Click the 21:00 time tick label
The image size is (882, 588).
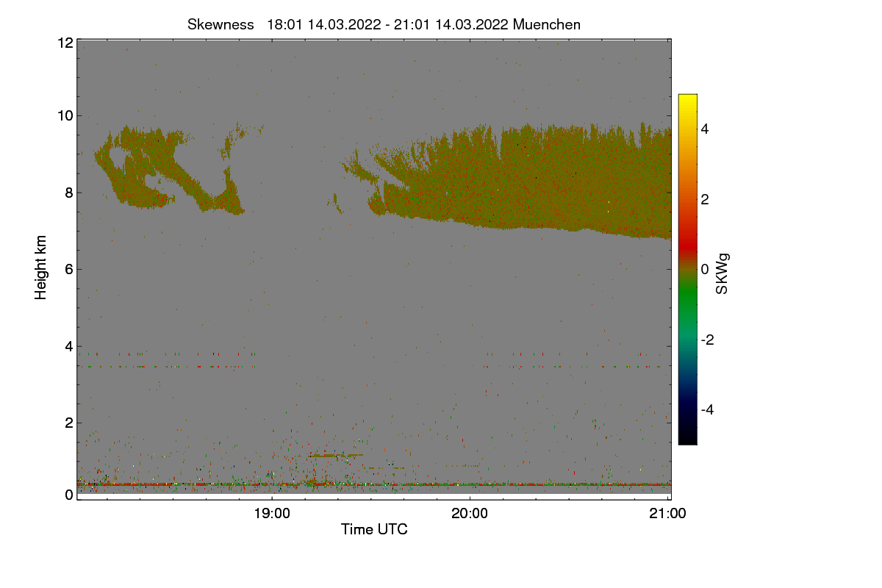click(668, 514)
